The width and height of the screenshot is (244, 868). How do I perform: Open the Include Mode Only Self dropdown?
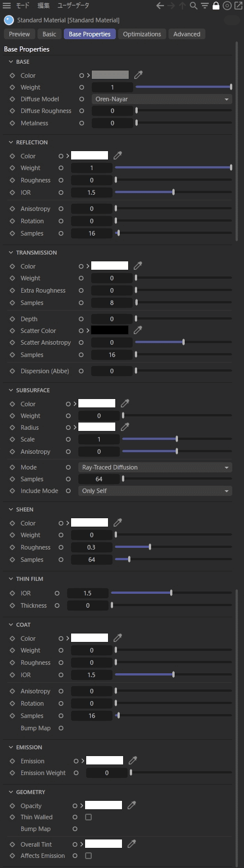point(155,491)
